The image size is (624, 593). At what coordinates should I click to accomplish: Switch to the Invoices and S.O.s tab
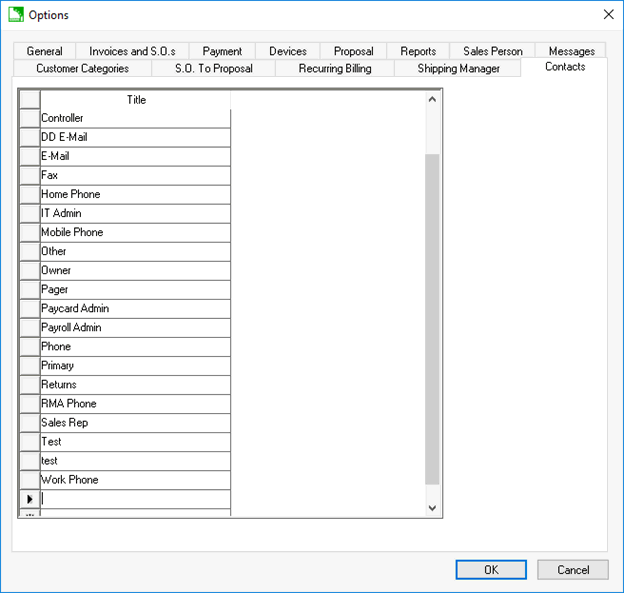[x=132, y=51]
